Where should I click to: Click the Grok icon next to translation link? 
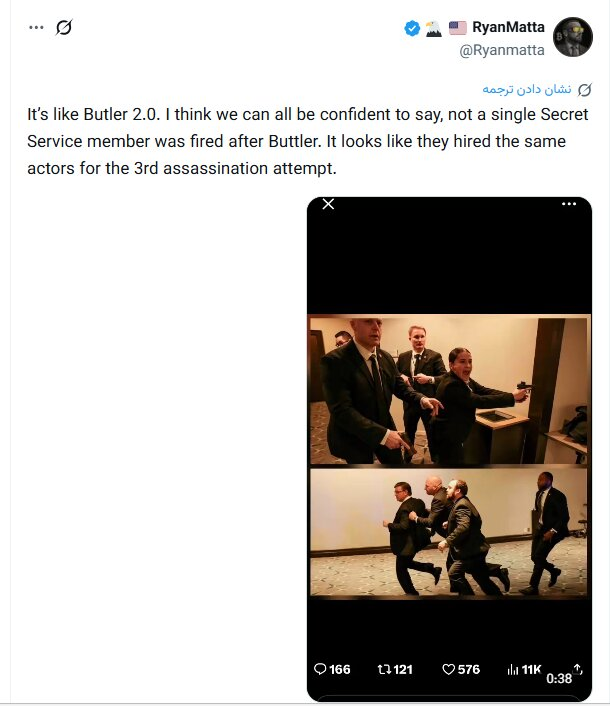[x=584, y=90]
